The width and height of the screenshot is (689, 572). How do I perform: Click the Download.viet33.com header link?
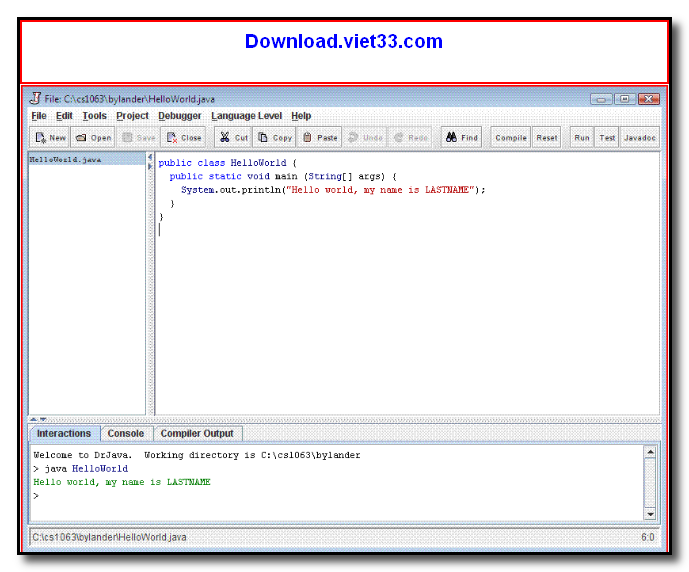point(344,41)
